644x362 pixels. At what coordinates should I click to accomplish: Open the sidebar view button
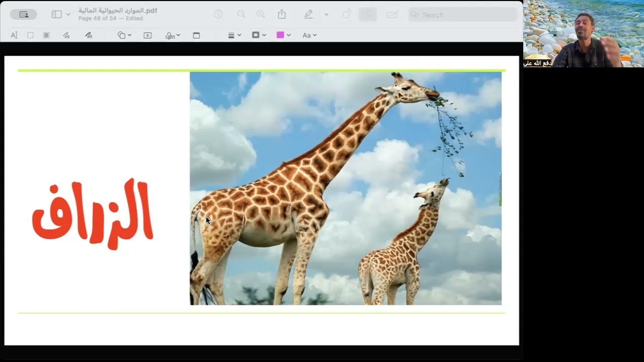(x=57, y=15)
